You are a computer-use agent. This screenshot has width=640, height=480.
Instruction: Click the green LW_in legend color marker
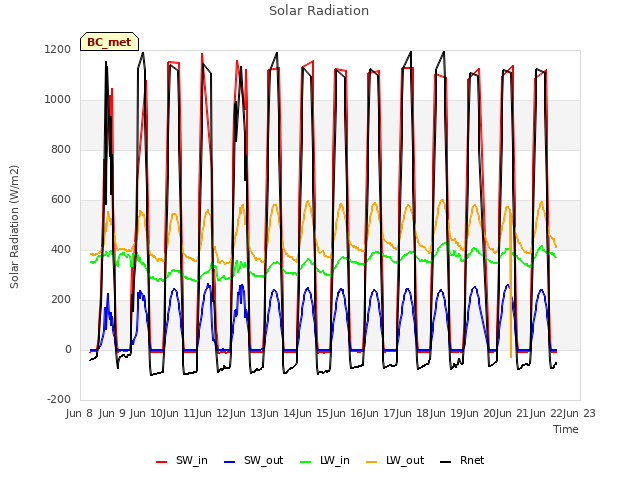click(305, 462)
